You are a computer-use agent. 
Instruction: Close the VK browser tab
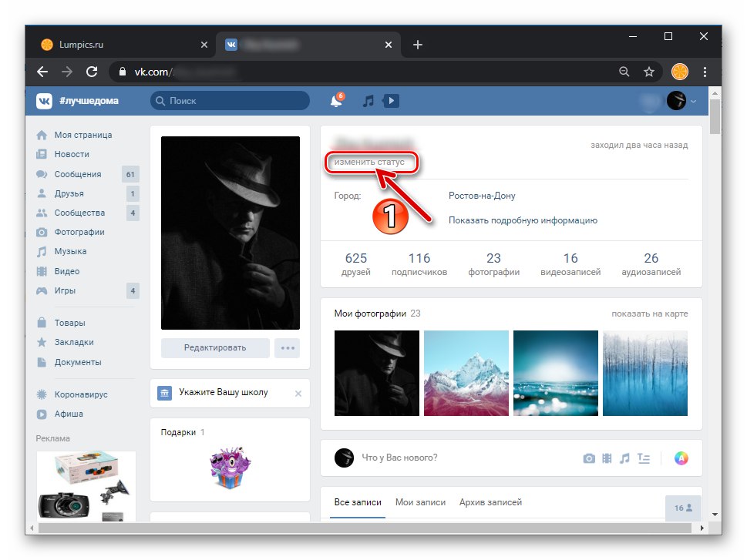pyautogui.click(x=389, y=45)
